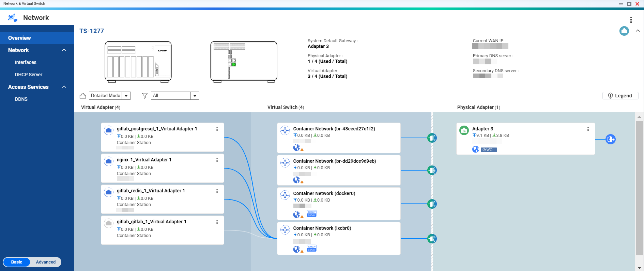Click green port node for br-48eeed27c1f2
The height and width of the screenshot is (271, 644).
coord(432,138)
